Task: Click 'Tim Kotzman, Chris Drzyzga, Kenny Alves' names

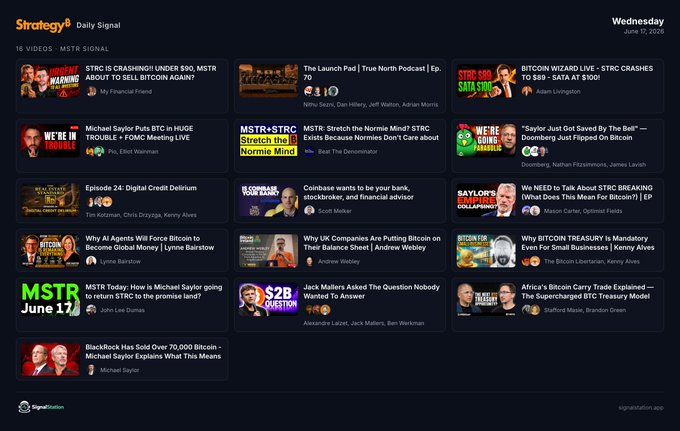Action: pos(141,215)
